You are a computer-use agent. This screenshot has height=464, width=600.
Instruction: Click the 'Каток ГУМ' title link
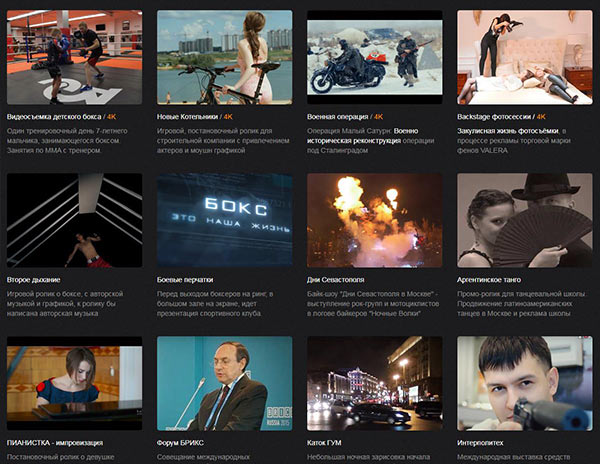click(x=324, y=443)
